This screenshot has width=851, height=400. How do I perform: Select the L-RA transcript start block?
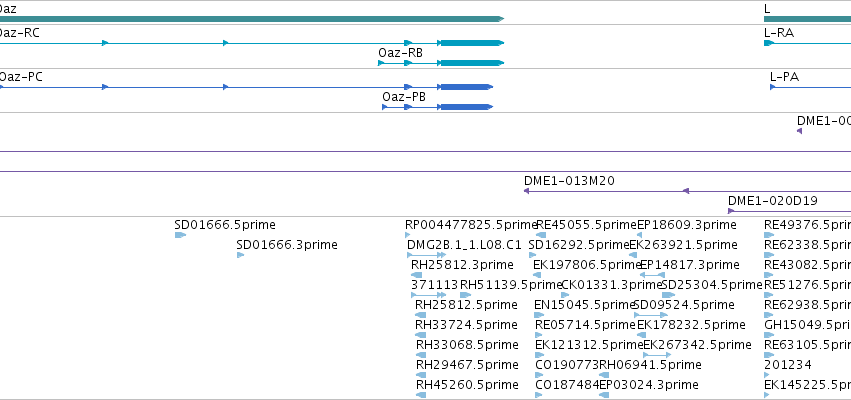click(770, 43)
